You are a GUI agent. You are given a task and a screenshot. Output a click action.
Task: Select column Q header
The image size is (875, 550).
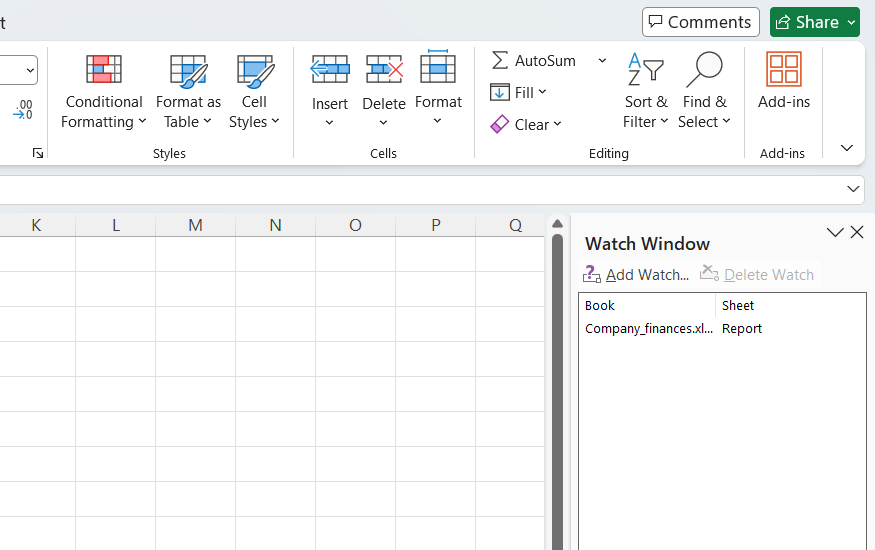click(x=511, y=225)
